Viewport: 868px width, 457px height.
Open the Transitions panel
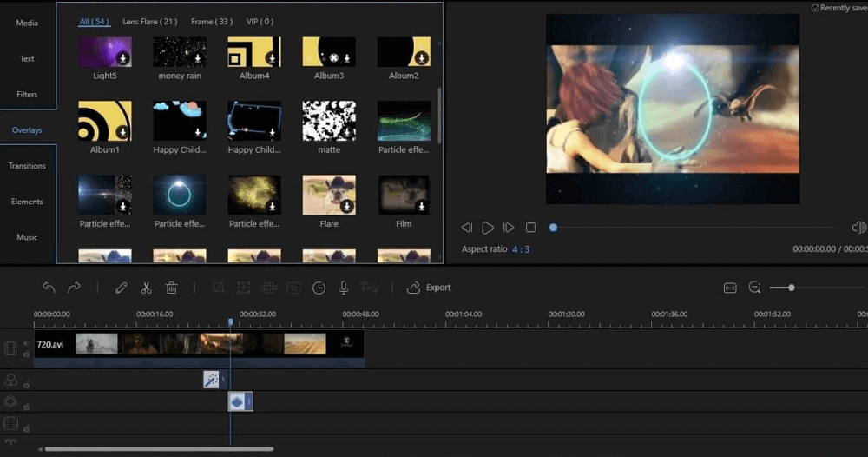pos(27,165)
